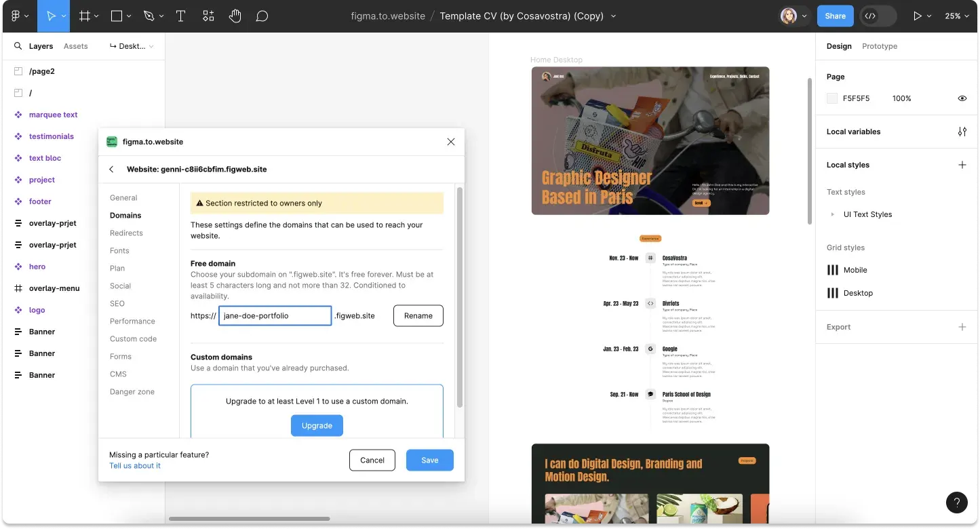This screenshot has width=980, height=529.
Task: Open the Figma main menu dropdown
Action: (19, 16)
